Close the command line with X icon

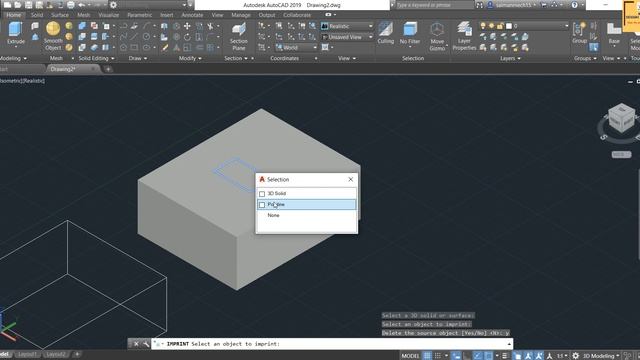(x=136, y=344)
